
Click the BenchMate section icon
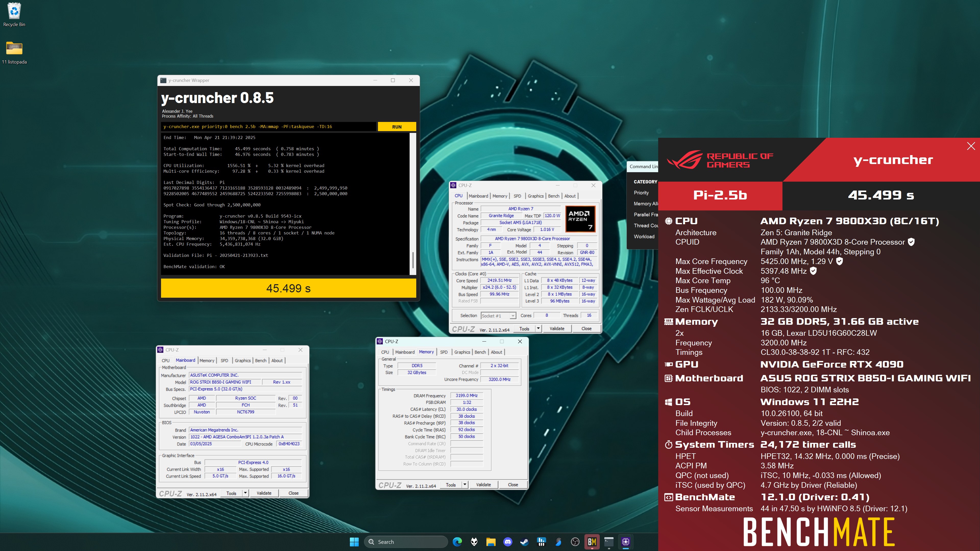(668, 497)
